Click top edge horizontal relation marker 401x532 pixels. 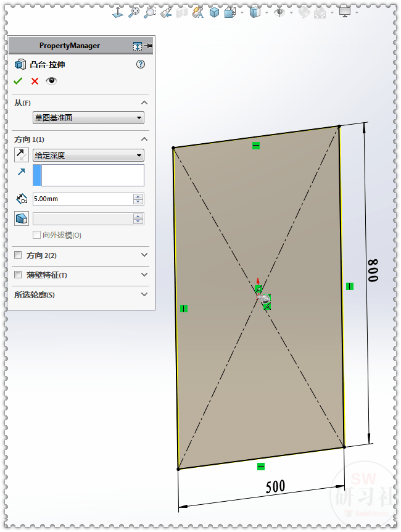click(x=256, y=146)
